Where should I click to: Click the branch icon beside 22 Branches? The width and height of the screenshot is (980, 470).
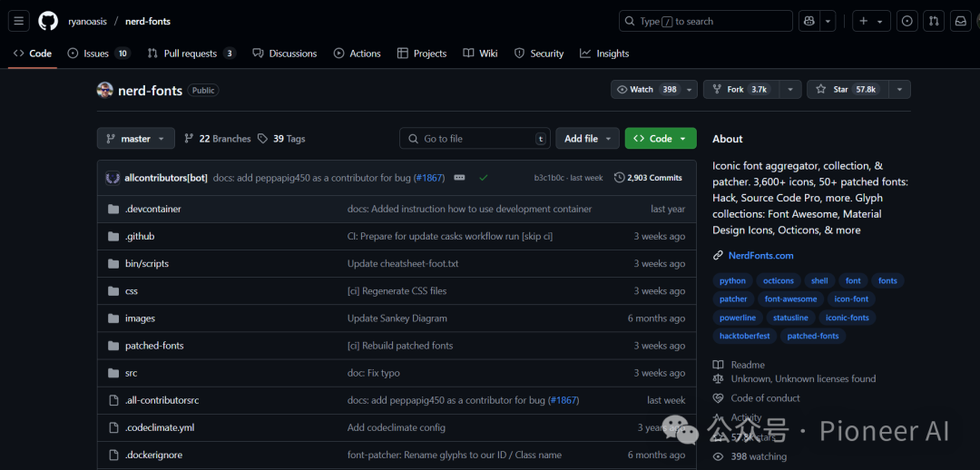189,139
